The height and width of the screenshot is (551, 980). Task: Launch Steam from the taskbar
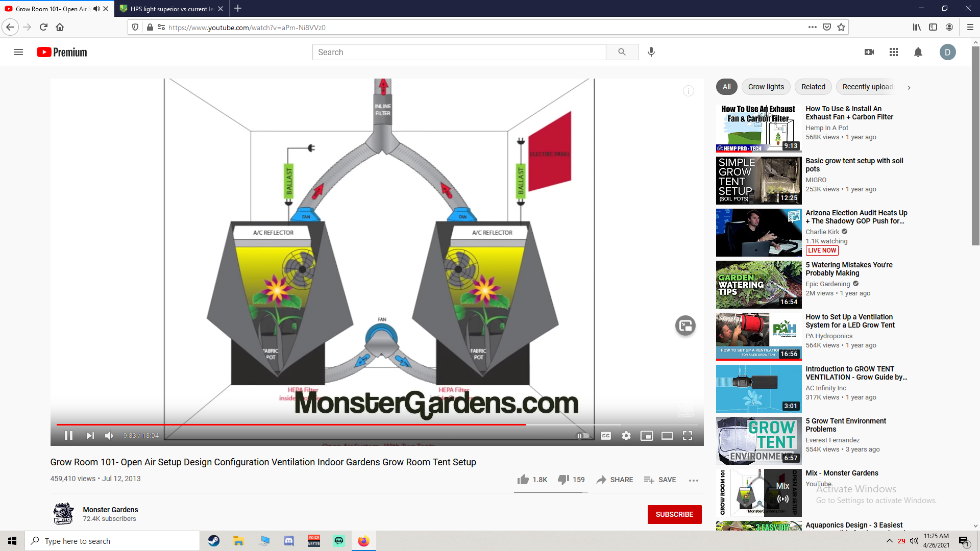pyautogui.click(x=213, y=541)
